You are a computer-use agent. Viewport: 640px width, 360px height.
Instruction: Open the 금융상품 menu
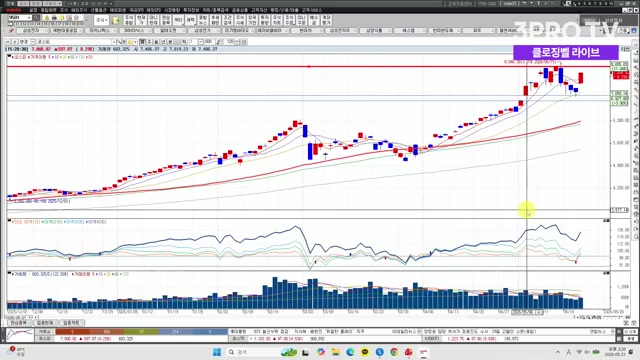click(240, 10)
